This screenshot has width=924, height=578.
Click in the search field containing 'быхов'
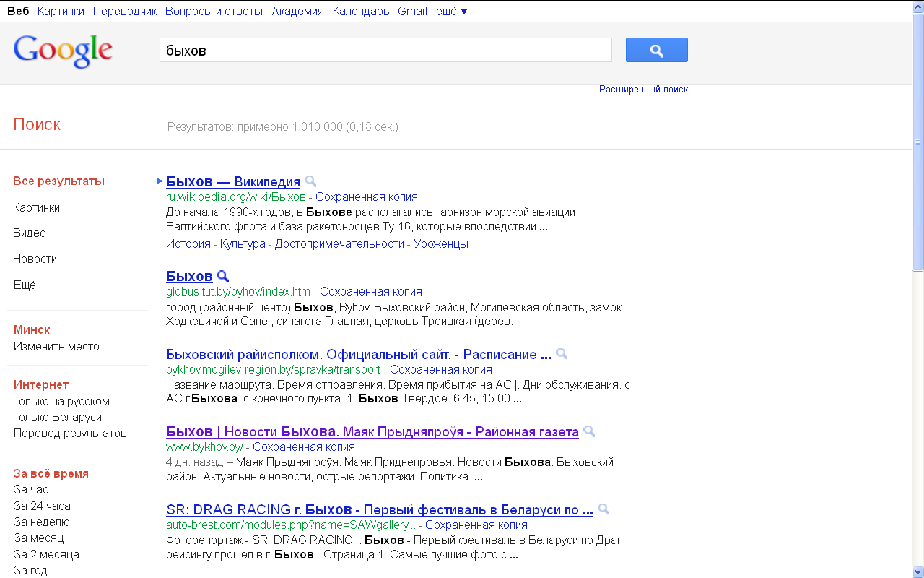pyautogui.click(x=385, y=50)
